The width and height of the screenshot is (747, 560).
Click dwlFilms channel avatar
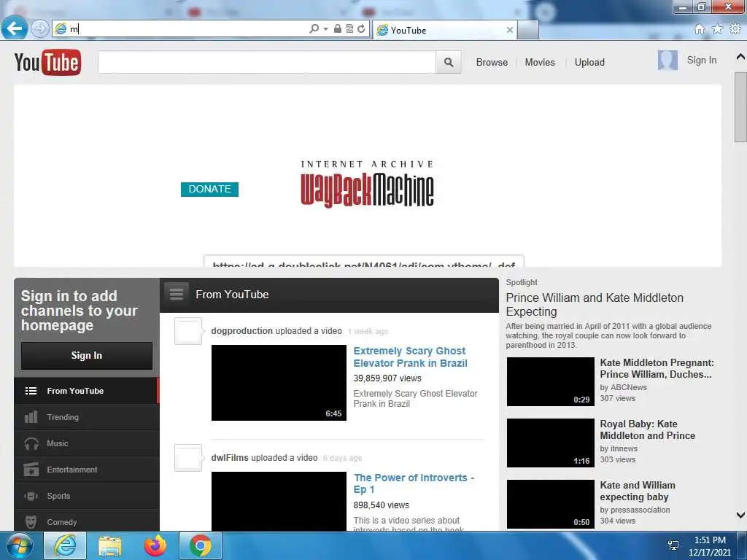tap(188, 458)
